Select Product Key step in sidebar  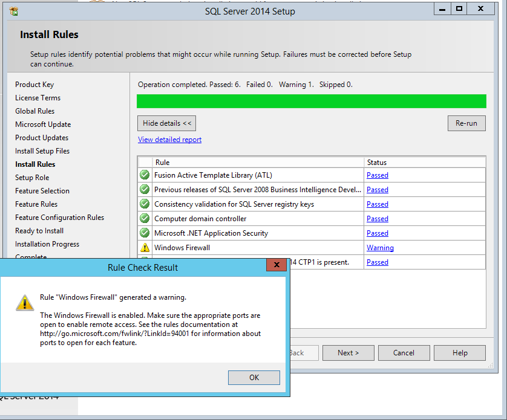[x=34, y=85]
